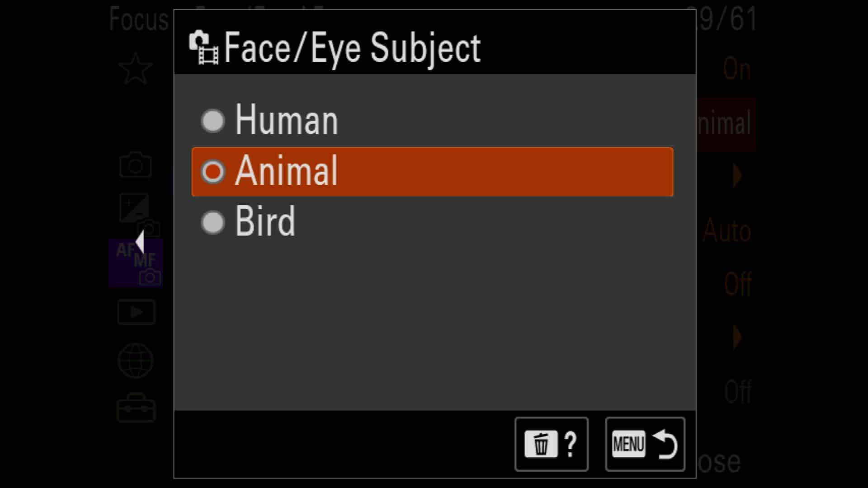Click the Animal label in highlighted row
868x488 pixels.
click(286, 171)
